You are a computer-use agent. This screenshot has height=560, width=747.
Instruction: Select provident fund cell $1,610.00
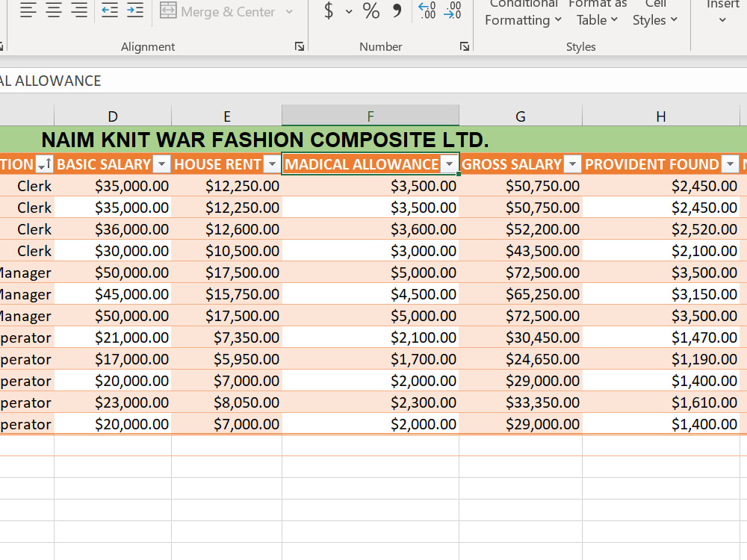[x=661, y=402]
